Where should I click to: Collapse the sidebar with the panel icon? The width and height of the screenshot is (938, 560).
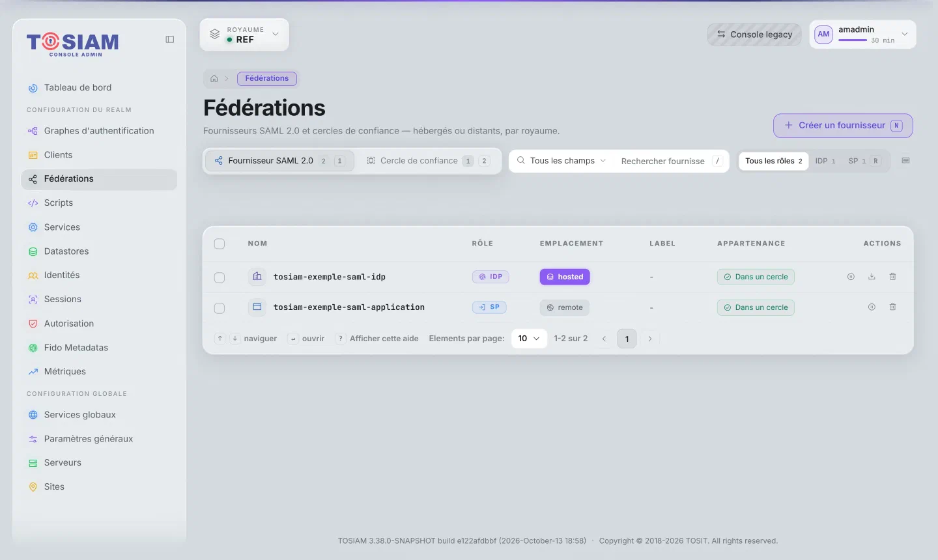[x=170, y=40]
